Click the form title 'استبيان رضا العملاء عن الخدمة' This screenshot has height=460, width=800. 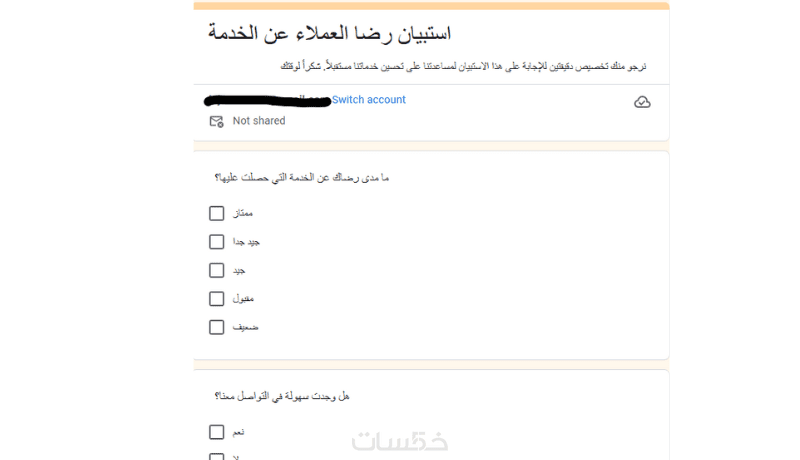(x=329, y=33)
